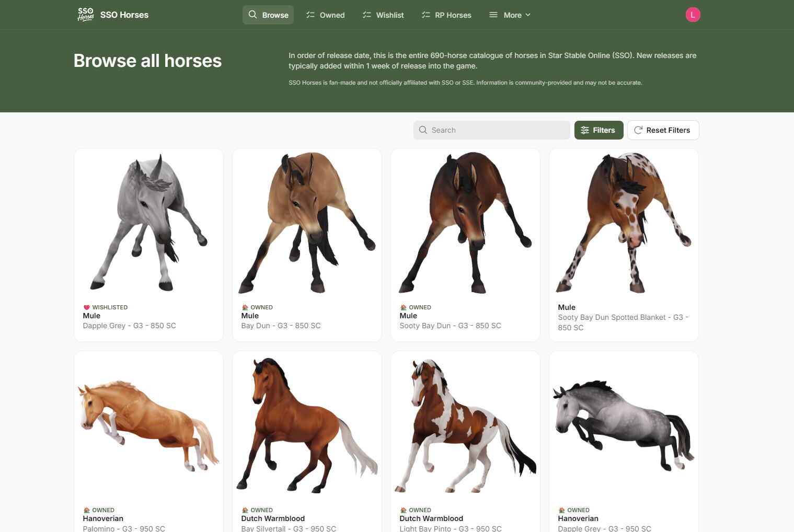Viewport: 794px width, 532px height.
Task: Go to the Browse tab
Action: click(x=268, y=15)
